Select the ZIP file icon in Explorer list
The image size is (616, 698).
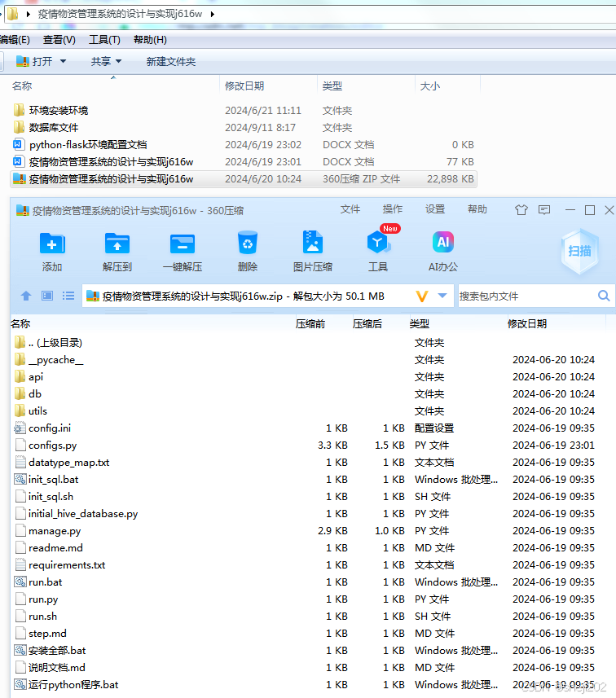(x=20, y=178)
